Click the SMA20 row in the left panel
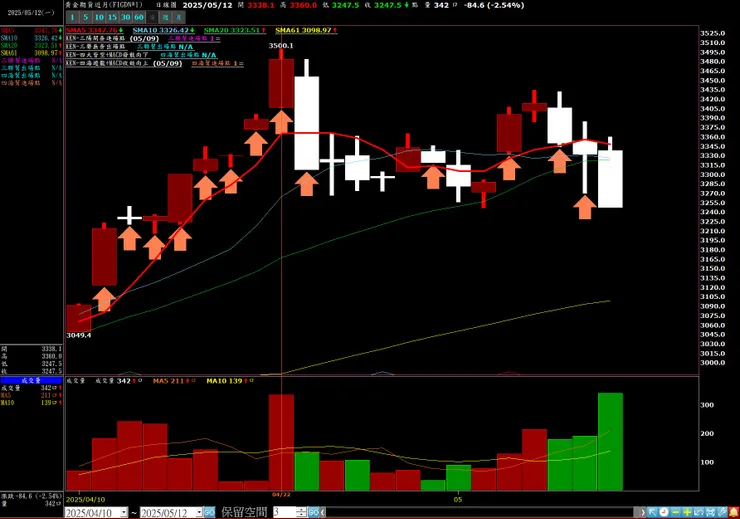Image resolution: width=740 pixels, height=519 pixels. [x=31, y=46]
